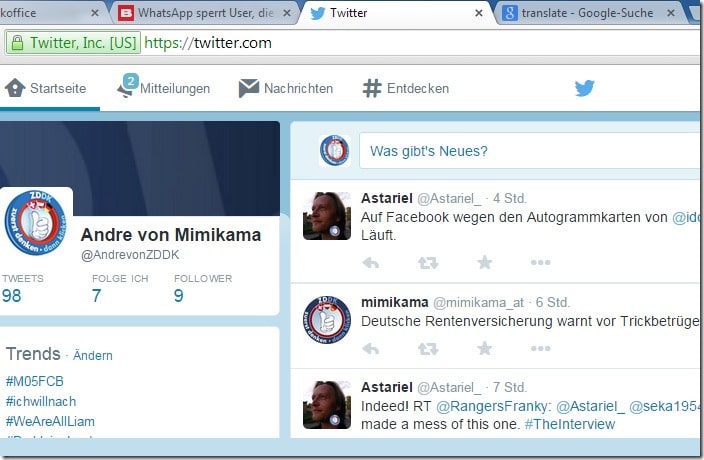Open @AndrevonZDDK handle link
This screenshot has height=460, width=704.
coord(130,255)
